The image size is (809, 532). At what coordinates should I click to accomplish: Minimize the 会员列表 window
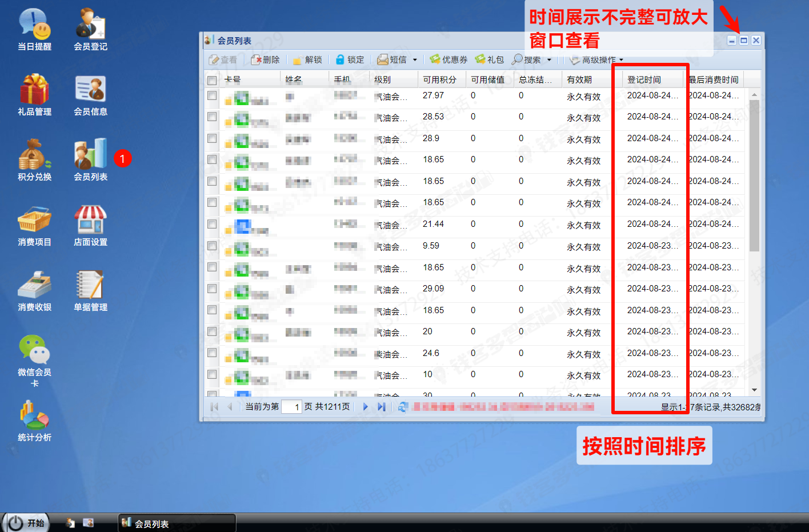pyautogui.click(x=731, y=40)
